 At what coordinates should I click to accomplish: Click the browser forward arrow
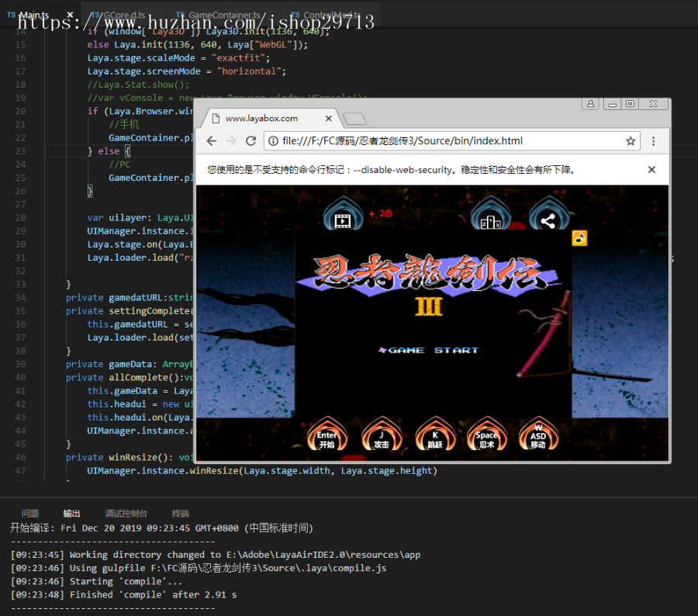(x=231, y=141)
